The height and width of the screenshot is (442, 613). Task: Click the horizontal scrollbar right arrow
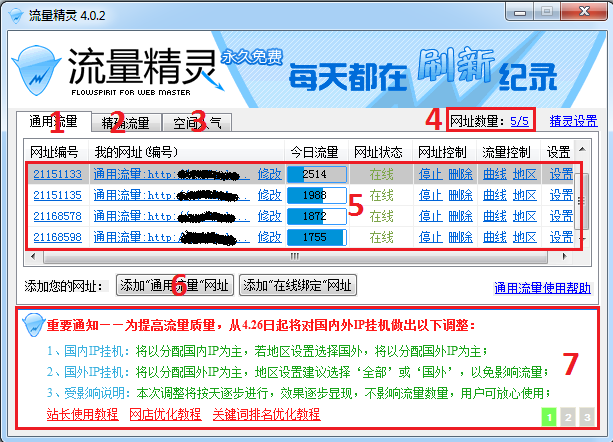pyautogui.click(x=565, y=257)
